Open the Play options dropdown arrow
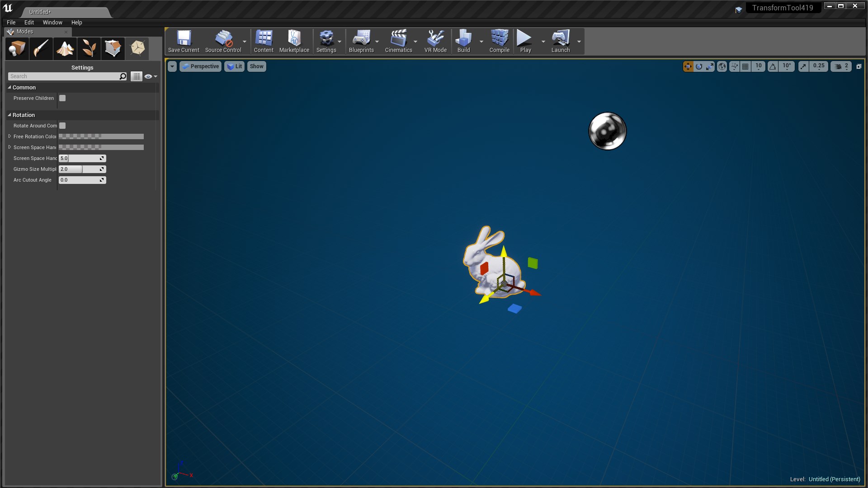The width and height of the screenshot is (868, 488). click(543, 42)
